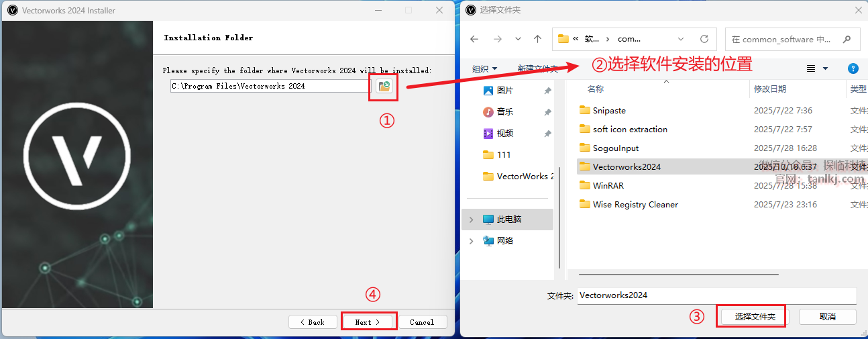Click the search magnifier icon

[847, 39]
